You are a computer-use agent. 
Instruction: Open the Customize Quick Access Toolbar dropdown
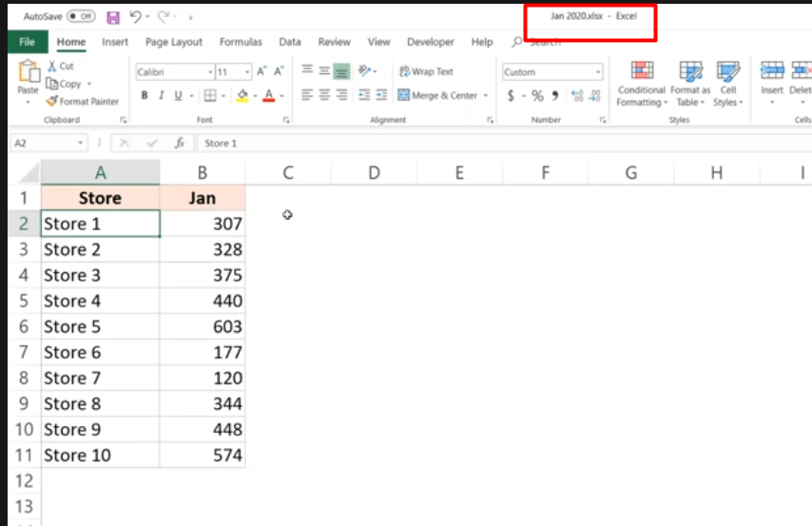190,18
